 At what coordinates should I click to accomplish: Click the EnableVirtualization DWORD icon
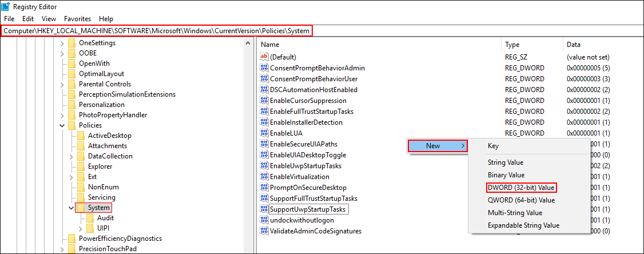click(x=264, y=177)
